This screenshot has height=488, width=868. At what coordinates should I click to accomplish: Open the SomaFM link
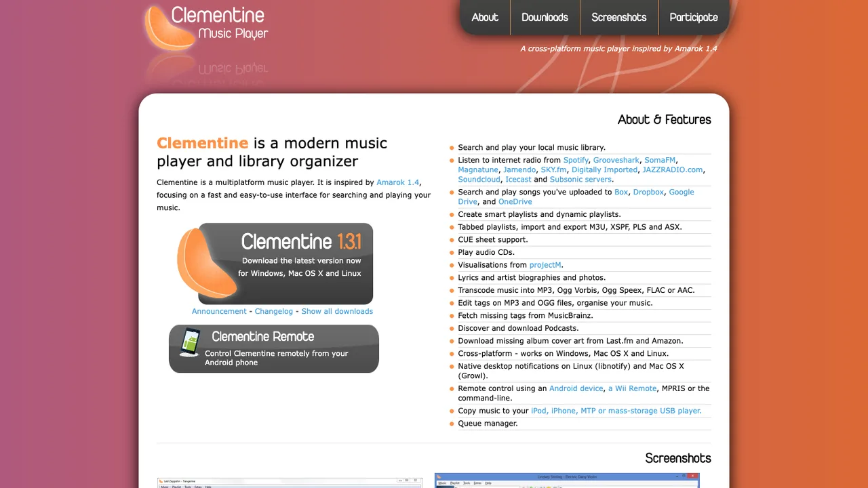660,160
